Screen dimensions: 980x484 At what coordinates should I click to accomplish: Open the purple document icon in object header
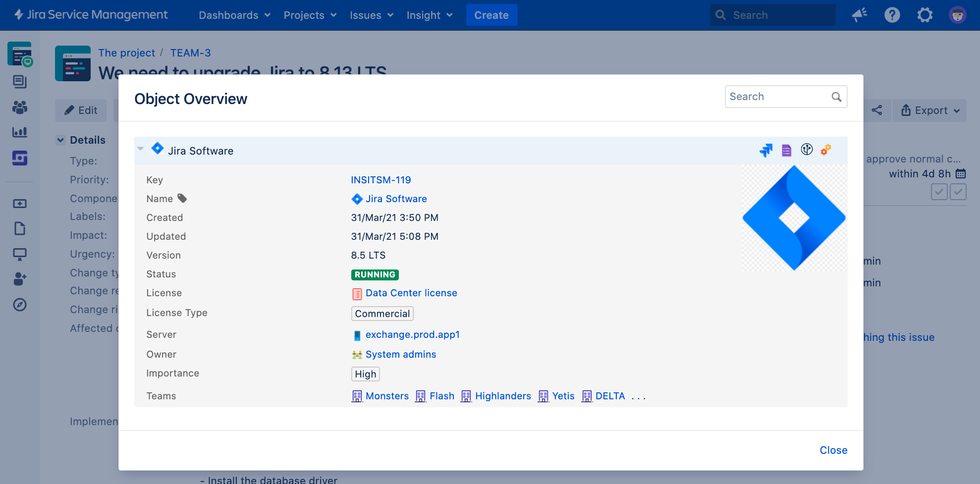coord(786,150)
